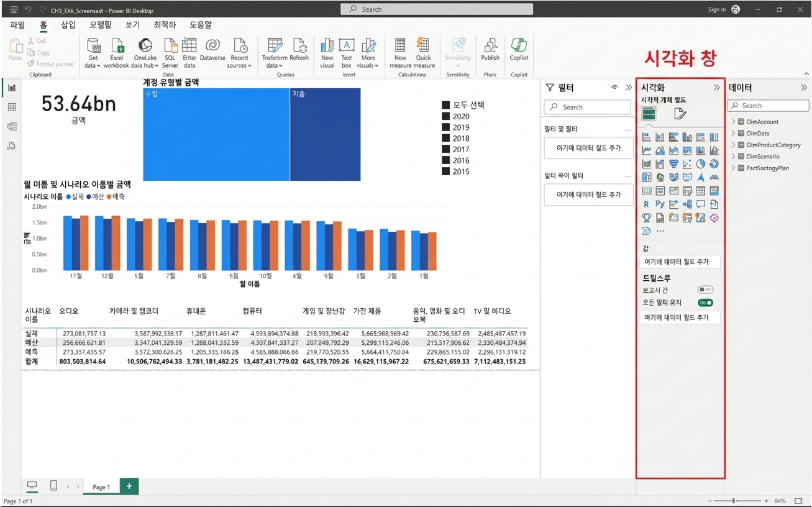Toggle the filter pane eye icon
The width and height of the screenshot is (812, 507).
(x=614, y=88)
